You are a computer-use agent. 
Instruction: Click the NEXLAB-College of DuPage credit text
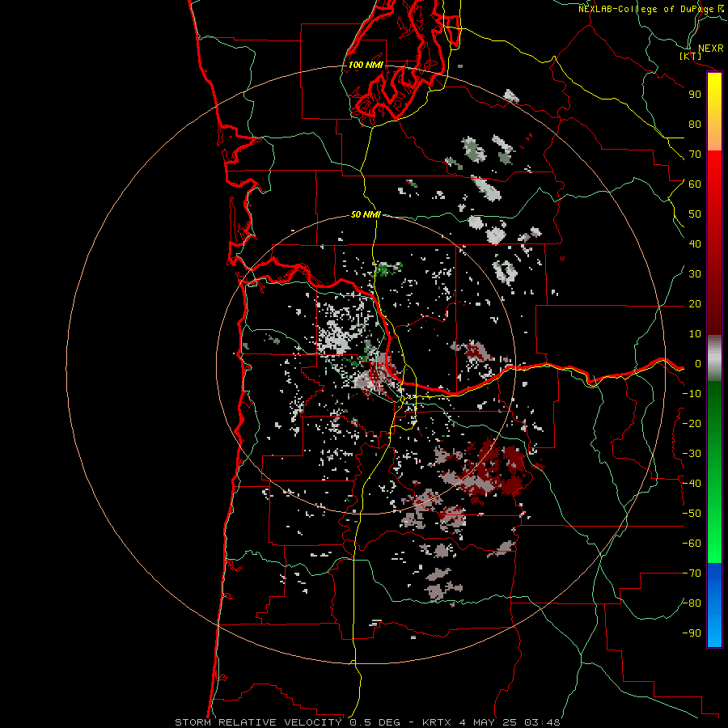(x=650, y=9)
